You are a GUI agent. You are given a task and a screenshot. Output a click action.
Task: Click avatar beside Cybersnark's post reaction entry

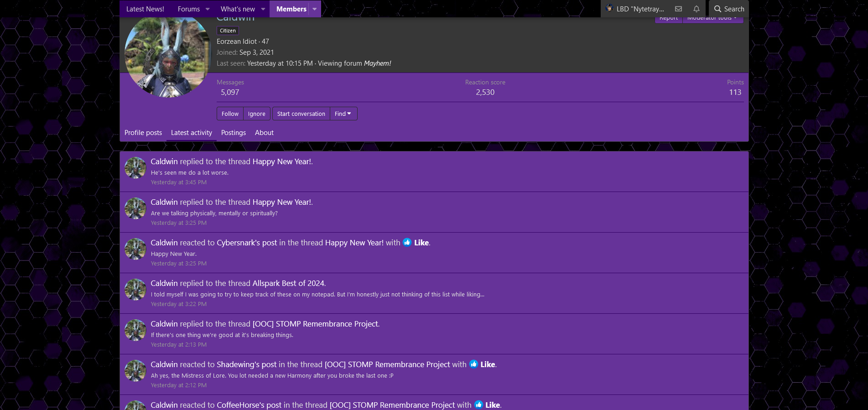[135, 249]
